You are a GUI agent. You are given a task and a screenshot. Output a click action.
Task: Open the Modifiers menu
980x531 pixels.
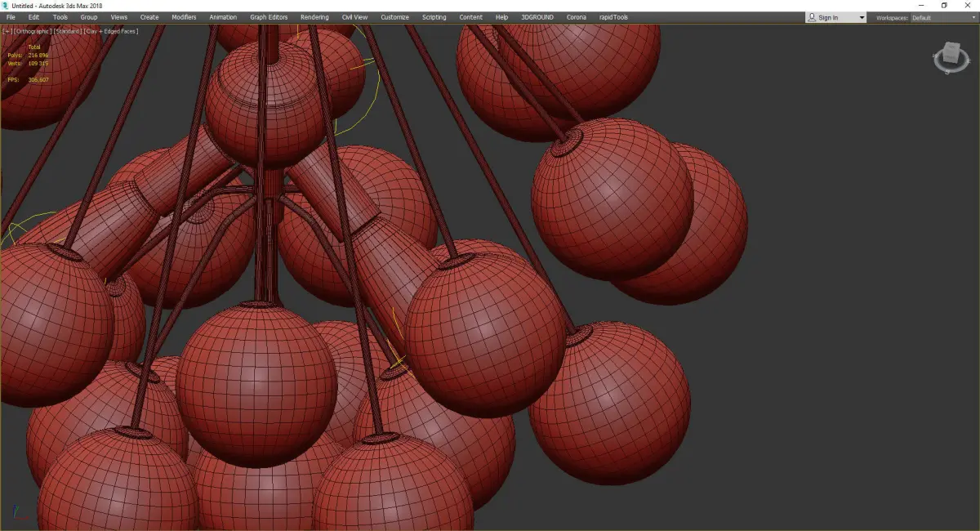[184, 17]
